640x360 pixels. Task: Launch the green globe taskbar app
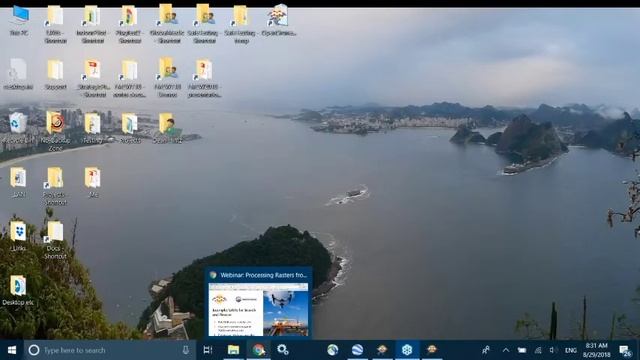click(333, 350)
